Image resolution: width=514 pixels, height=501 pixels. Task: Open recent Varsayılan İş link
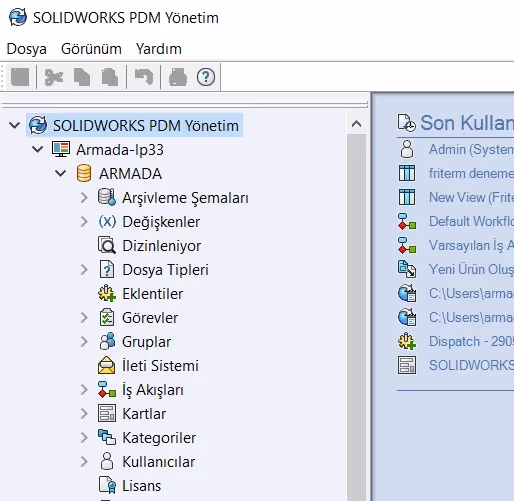(x=471, y=245)
